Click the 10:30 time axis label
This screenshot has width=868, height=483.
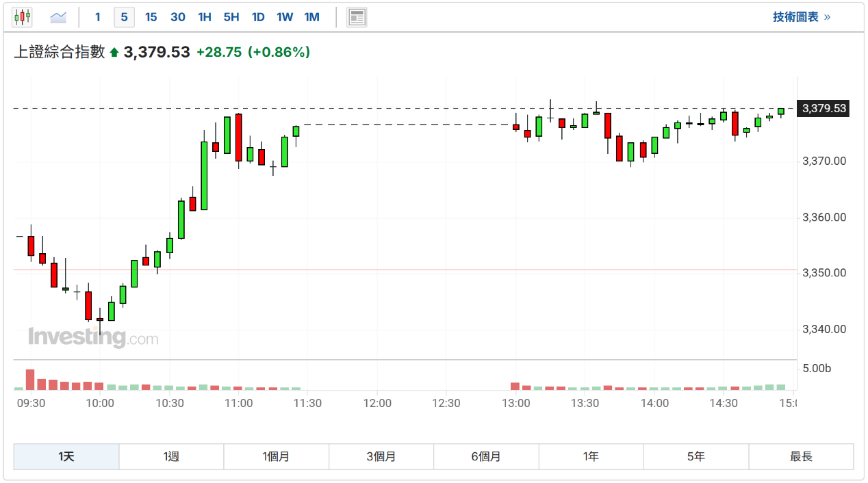[170, 404]
